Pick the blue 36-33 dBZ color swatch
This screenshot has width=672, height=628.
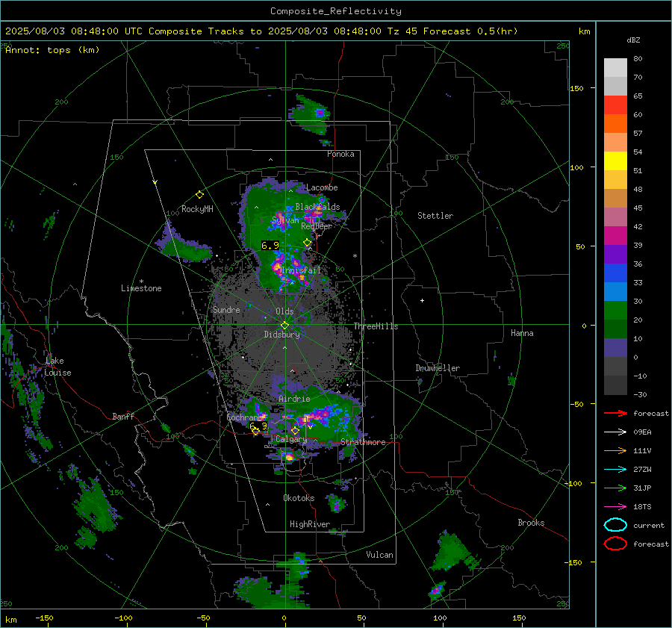[x=615, y=273]
